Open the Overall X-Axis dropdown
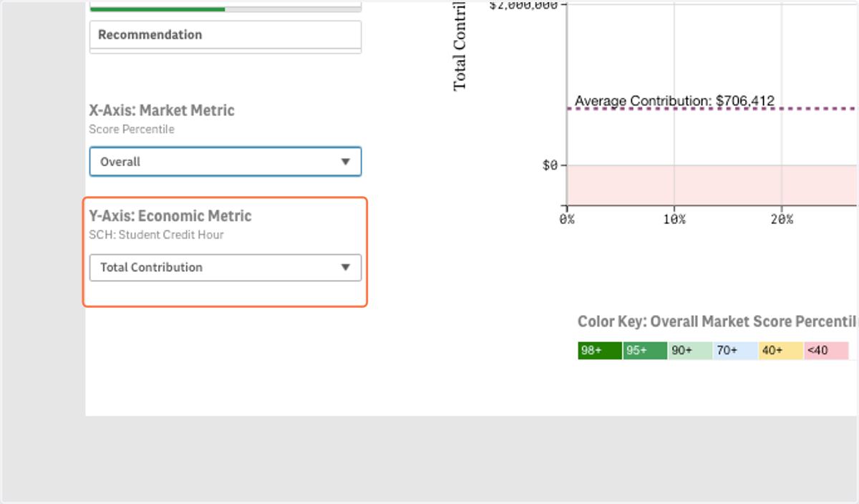 coord(225,162)
